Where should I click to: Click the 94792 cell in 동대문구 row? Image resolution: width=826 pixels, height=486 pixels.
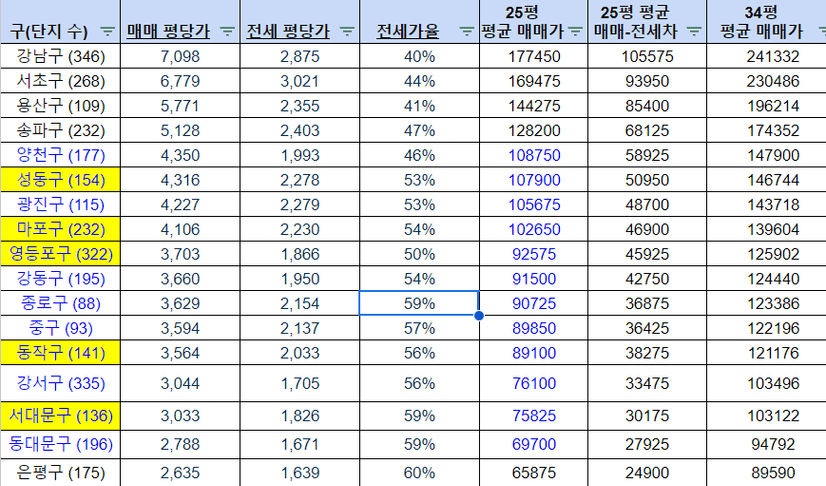click(x=766, y=444)
